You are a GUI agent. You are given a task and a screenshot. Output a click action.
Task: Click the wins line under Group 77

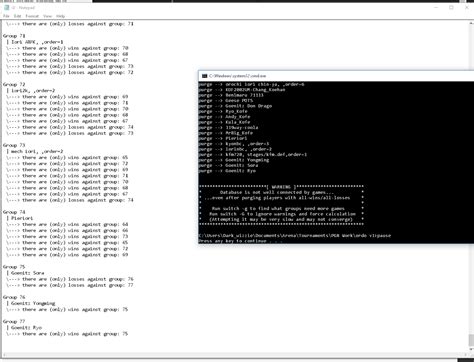pyautogui.click(x=67, y=334)
